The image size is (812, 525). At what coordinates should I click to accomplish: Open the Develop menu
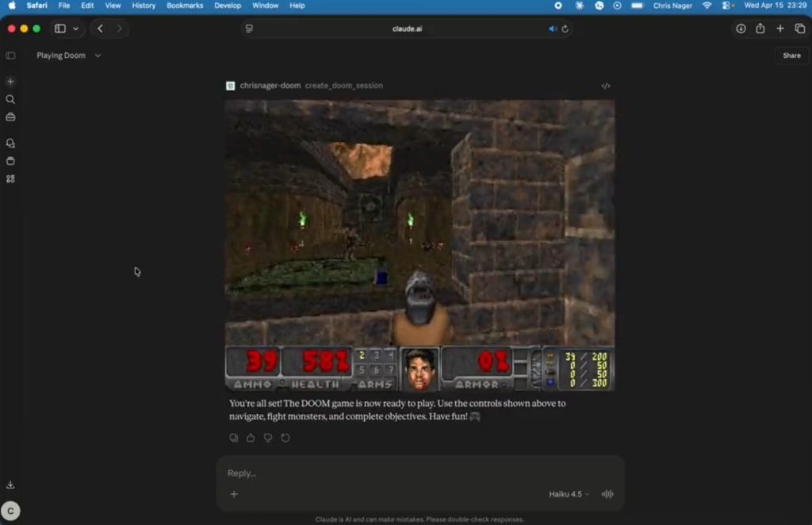point(228,6)
